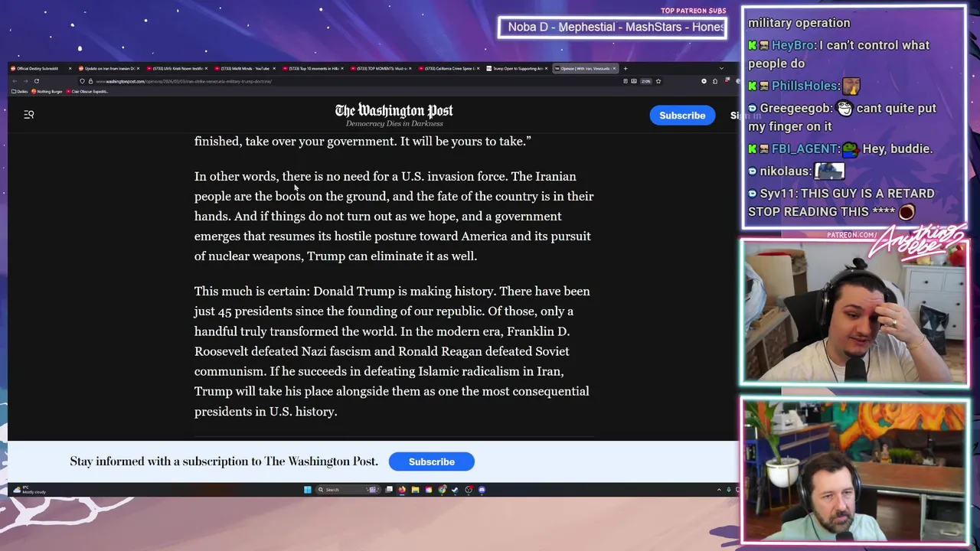Show hidden system tray icons
Screen dimensions: 980x551
pyautogui.click(x=719, y=490)
